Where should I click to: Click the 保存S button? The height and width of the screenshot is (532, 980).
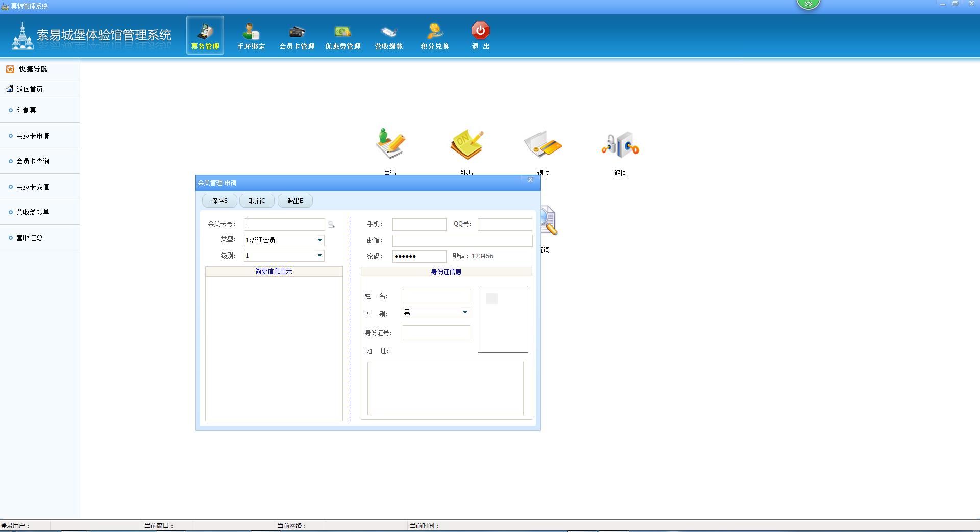tap(219, 201)
